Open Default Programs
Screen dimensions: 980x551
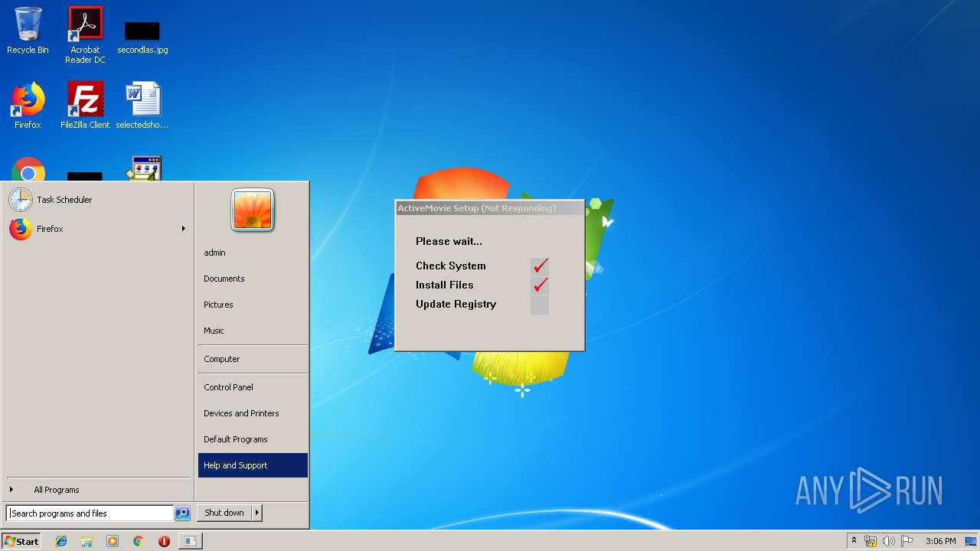pyautogui.click(x=253, y=439)
